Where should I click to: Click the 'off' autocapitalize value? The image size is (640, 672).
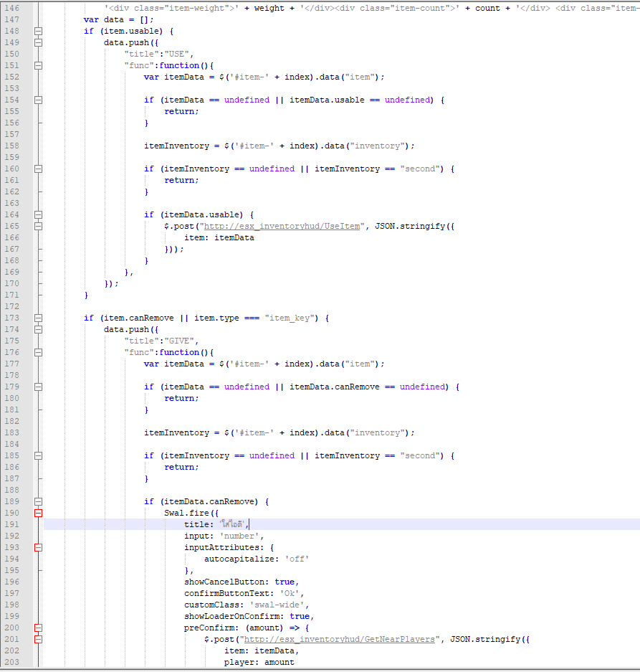pyautogui.click(x=297, y=559)
